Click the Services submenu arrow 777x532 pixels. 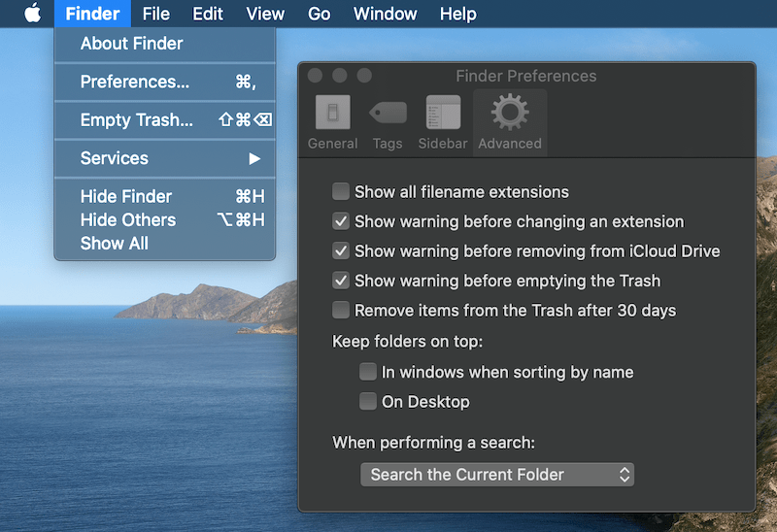coord(254,158)
